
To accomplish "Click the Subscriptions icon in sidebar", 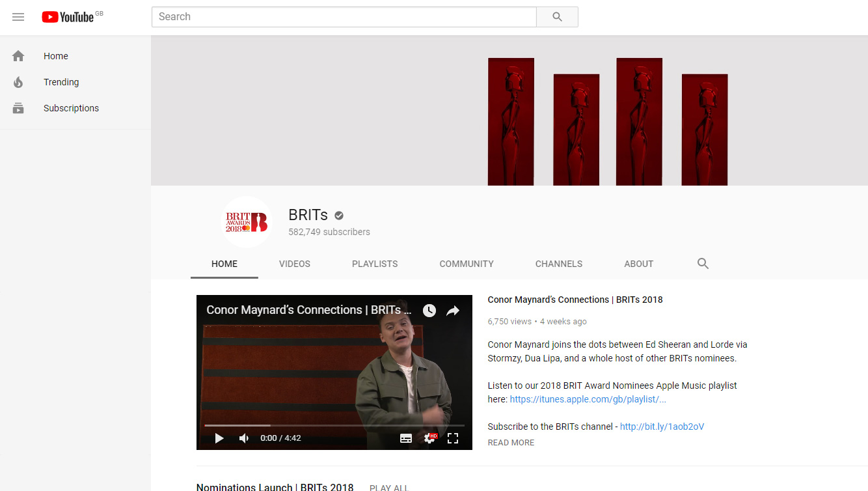I will point(18,108).
